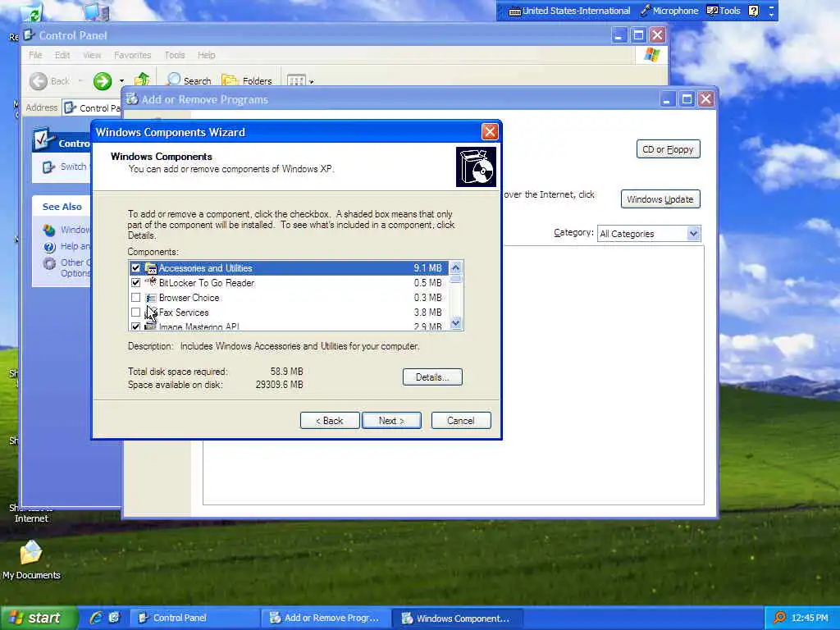
Task: Open the Help menu in Control Panel
Action: click(206, 55)
